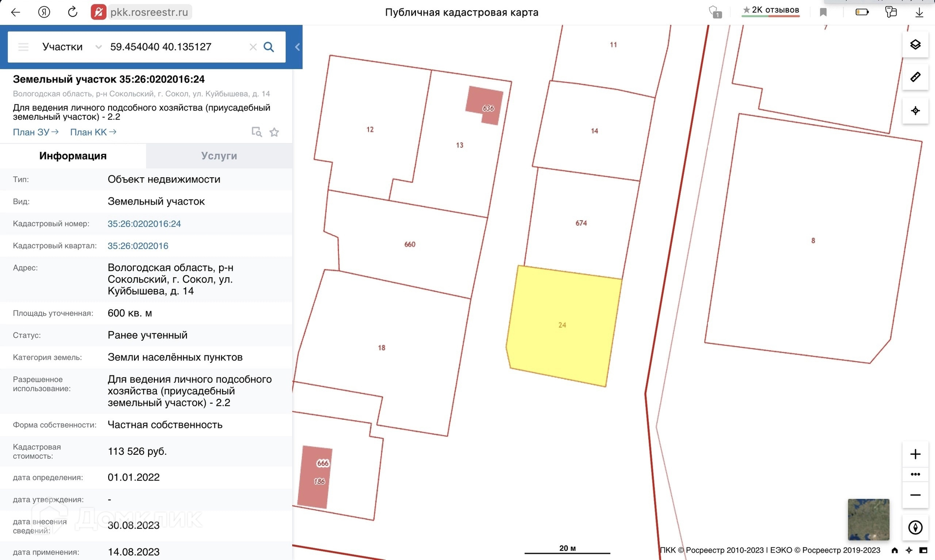Clear the coordinates search field

click(x=253, y=47)
